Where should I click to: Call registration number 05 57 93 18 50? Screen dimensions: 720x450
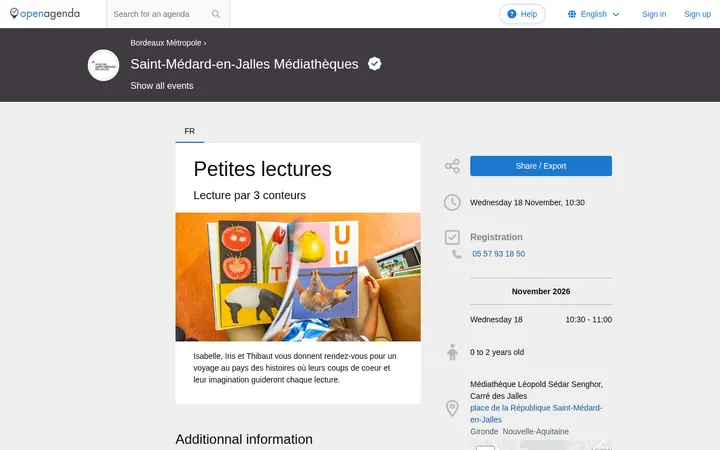[x=498, y=254]
